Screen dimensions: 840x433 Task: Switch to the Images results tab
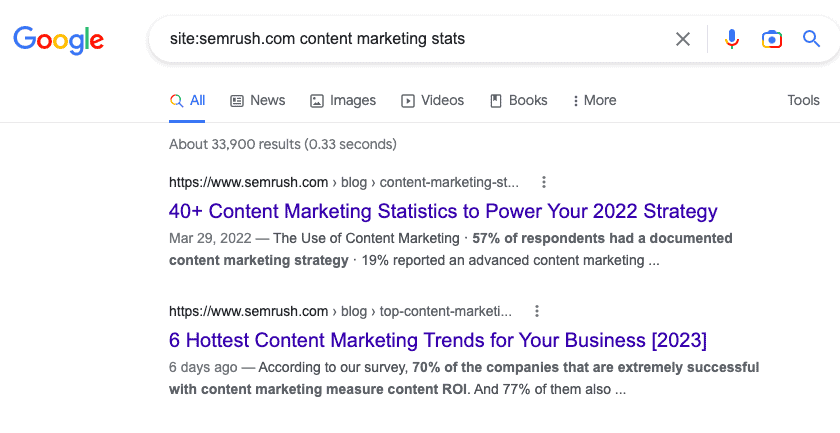tap(343, 100)
